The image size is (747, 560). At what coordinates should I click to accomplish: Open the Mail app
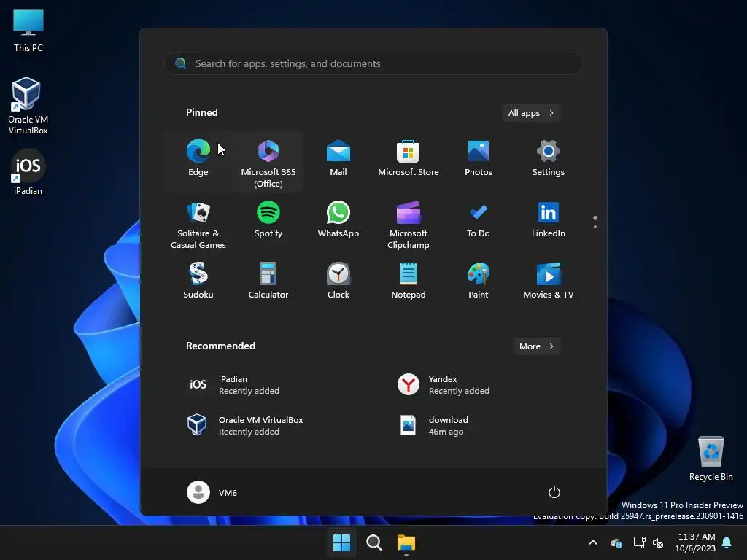click(x=338, y=160)
